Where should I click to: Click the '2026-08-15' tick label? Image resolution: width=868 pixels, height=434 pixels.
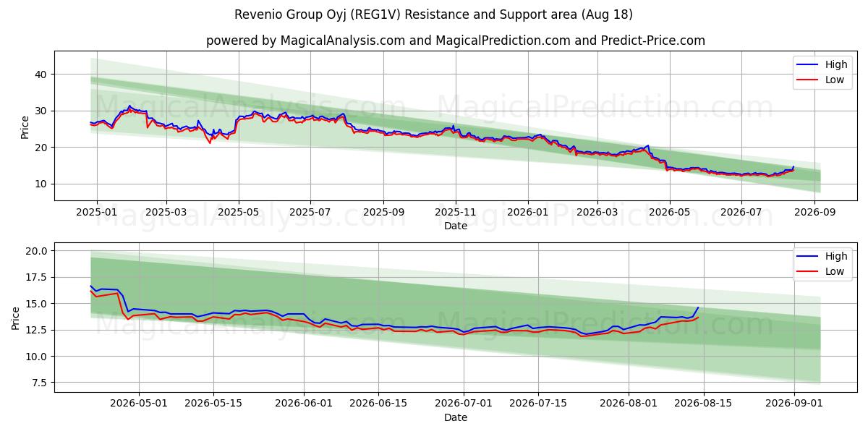pos(703,404)
